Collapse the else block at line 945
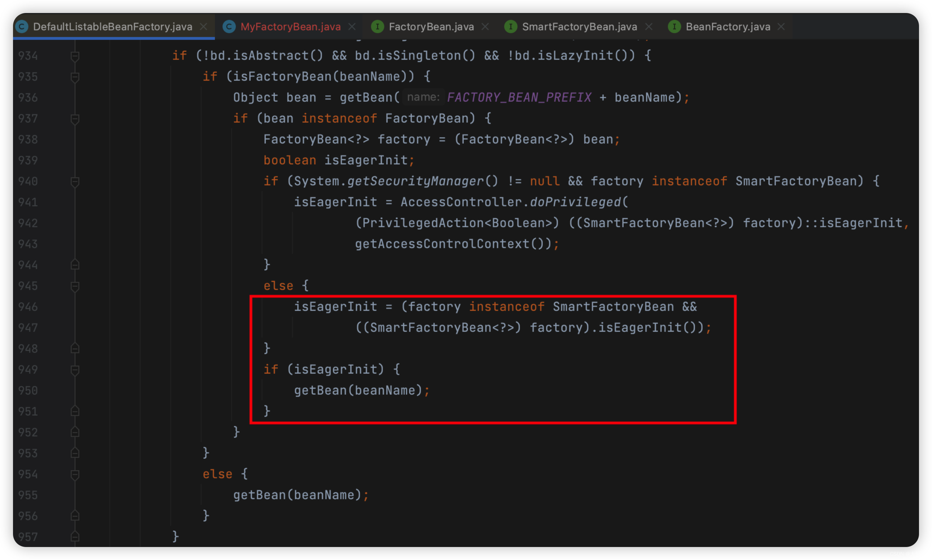This screenshot has width=932, height=560. pos(75,286)
